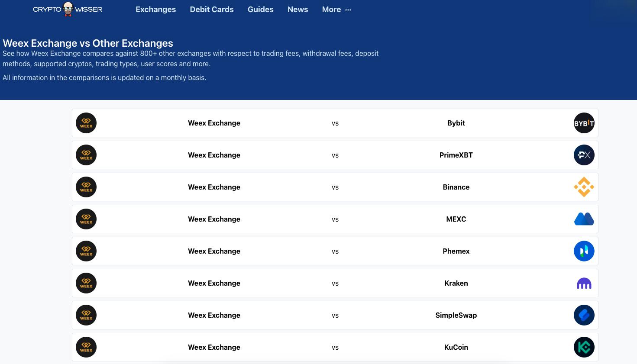The width and height of the screenshot is (637, 364).
Task: Click the SimpleSwap exchange logo
Action: pos(584,315)
